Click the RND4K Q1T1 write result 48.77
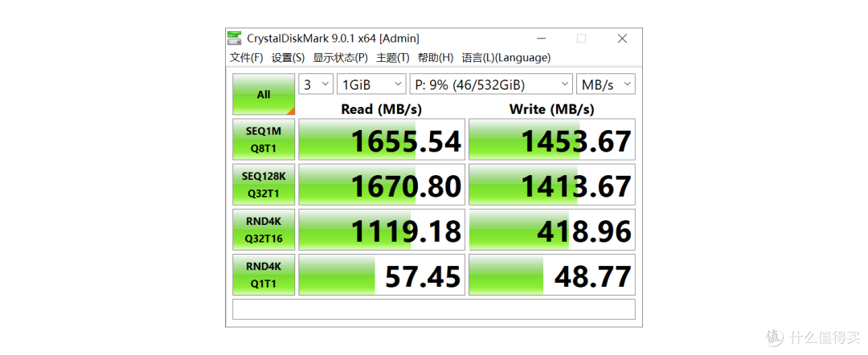The image size is (868, 355). point(552,275)
